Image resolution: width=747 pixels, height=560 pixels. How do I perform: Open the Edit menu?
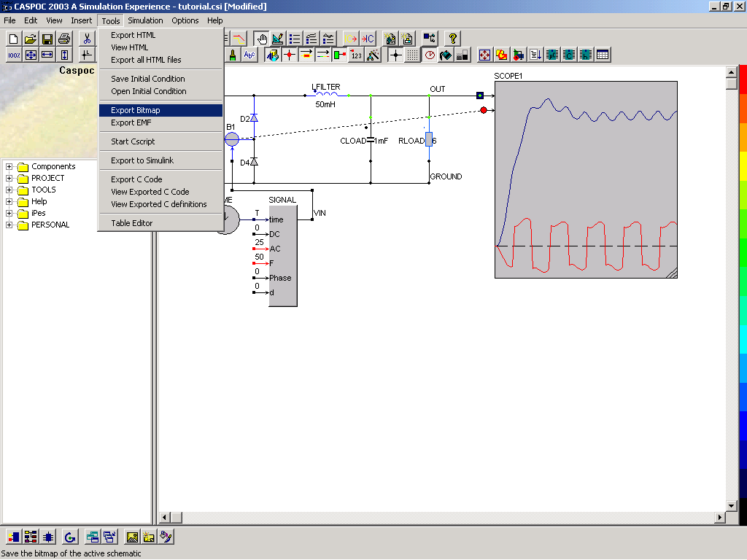[x=31, y=20]
